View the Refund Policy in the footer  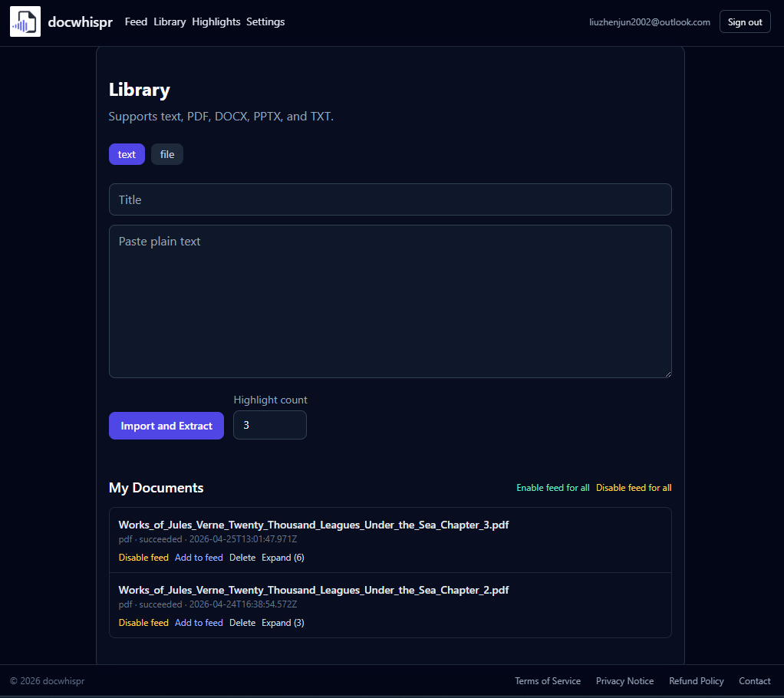click(x=696, y=680)
